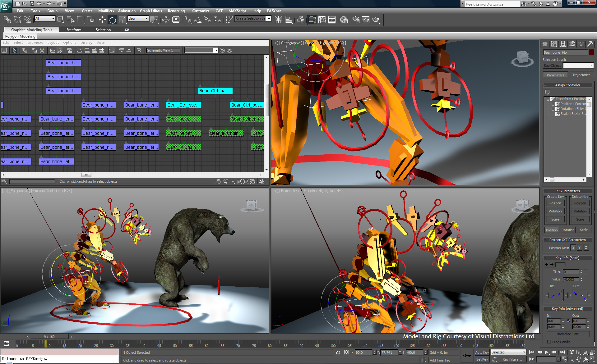Image resolution: width=597 pixels, height=364 pixels.
Task: Open the selection filter All dropdown
Action: coord(45,19)
